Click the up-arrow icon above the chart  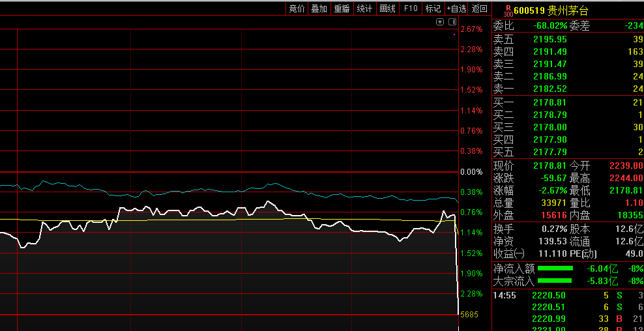click(x=440, y=22)
